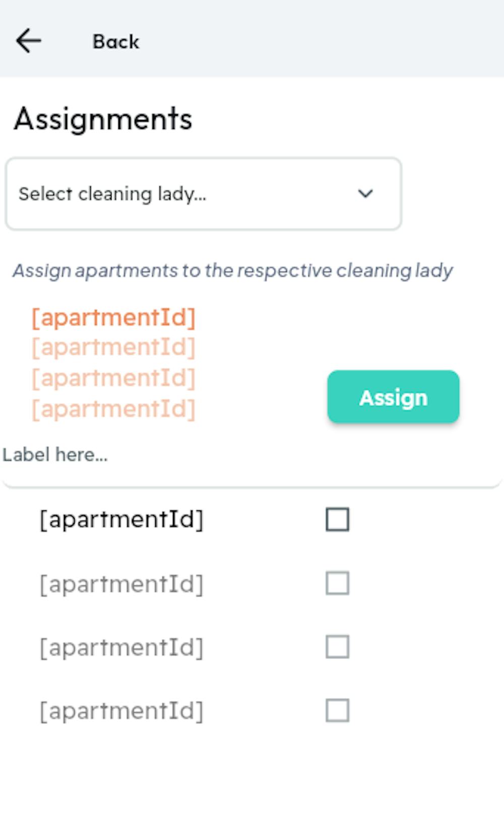
Task: Check the first apartmentId checkbox
Action: click(337, 520)
